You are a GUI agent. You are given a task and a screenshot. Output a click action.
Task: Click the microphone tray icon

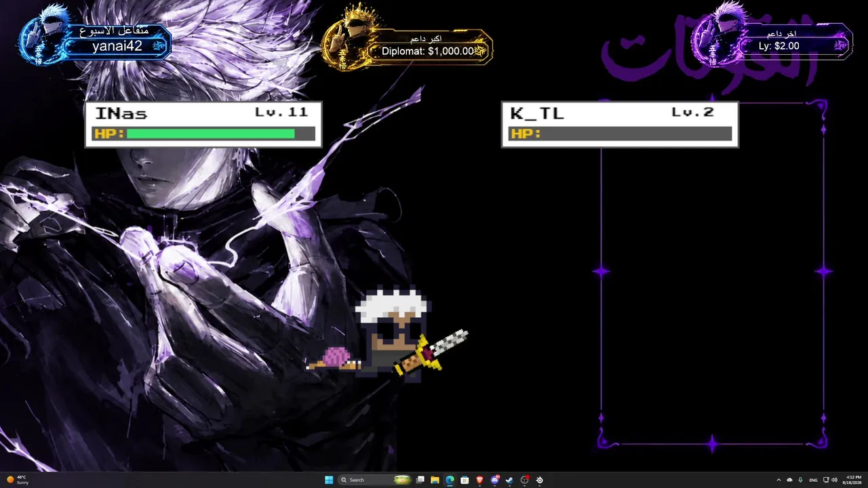[801, 480]
